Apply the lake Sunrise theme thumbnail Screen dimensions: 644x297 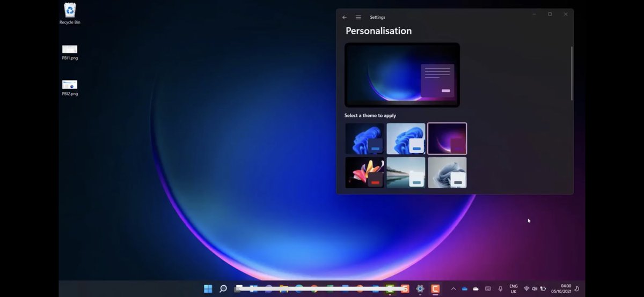(406, 172)
